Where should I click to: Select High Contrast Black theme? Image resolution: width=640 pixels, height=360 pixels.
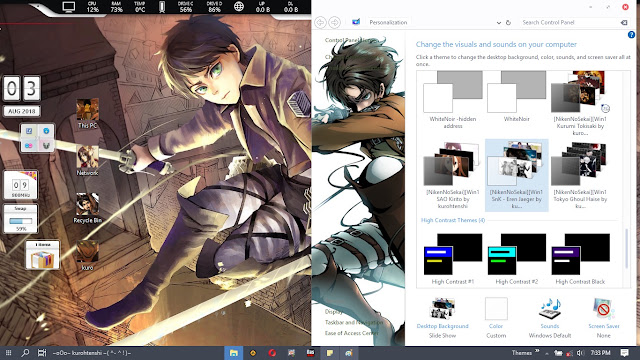click(580, 259)
